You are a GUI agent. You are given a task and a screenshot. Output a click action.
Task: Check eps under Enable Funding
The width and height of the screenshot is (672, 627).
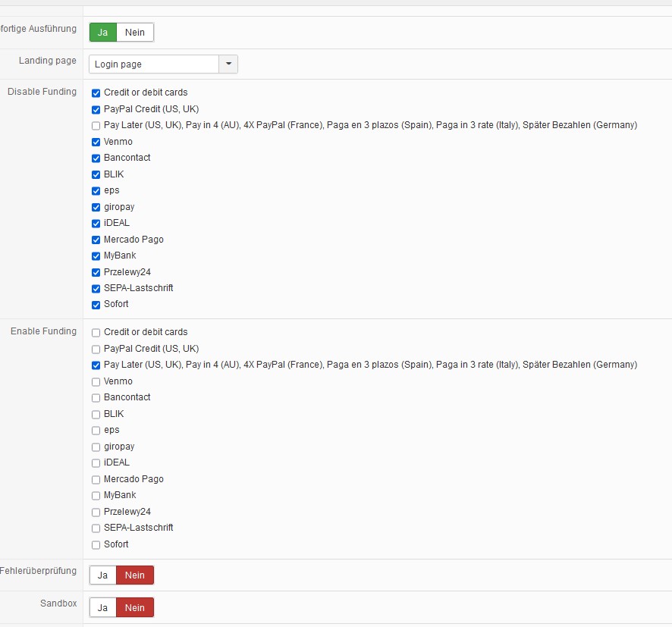tap(96, 431)
